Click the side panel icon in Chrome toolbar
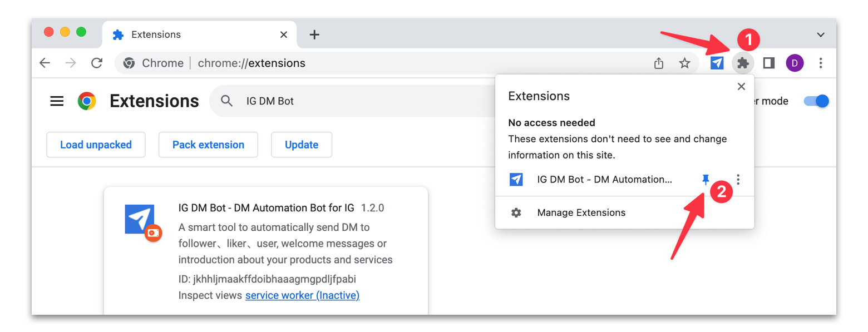 pyautogui.click(x=768, y=63)
